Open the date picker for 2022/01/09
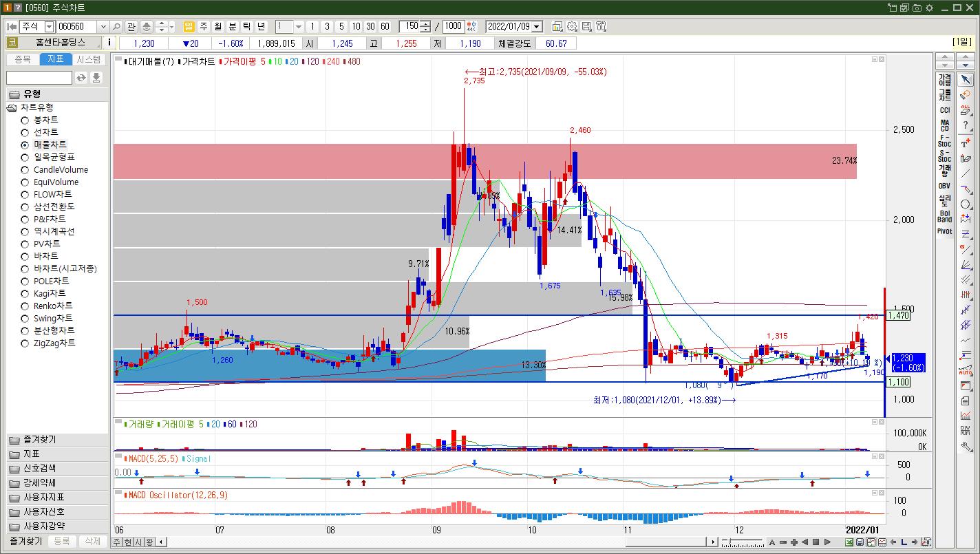Screen dimensions: 980x554 537,26
